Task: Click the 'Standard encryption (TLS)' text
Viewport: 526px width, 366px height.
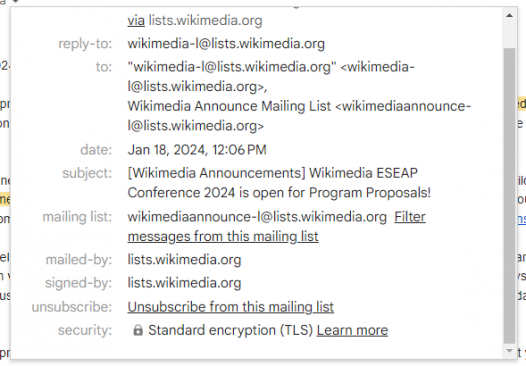Action: point(230,330)
